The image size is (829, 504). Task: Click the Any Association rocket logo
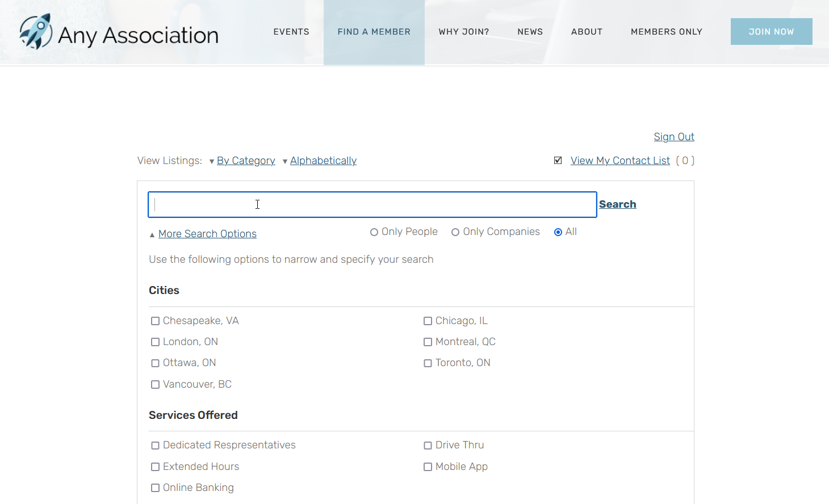point(36,32)
